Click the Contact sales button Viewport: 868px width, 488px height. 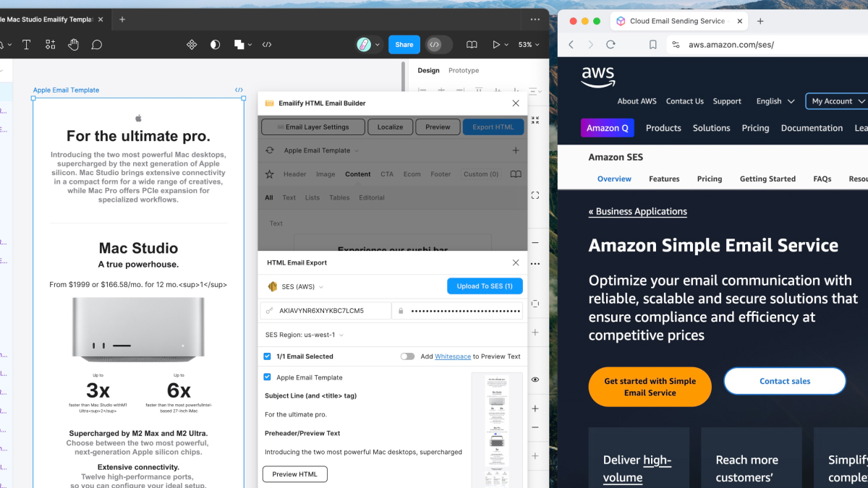click(x=785, y=381)
